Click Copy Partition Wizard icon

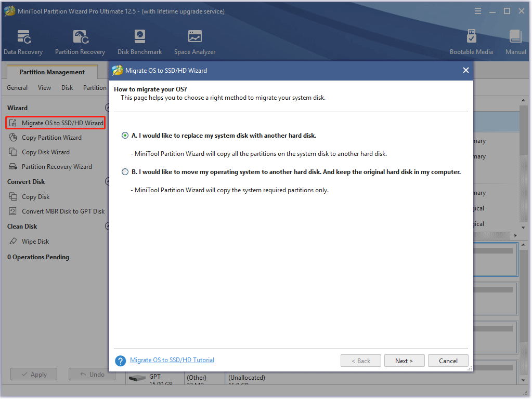13,137
